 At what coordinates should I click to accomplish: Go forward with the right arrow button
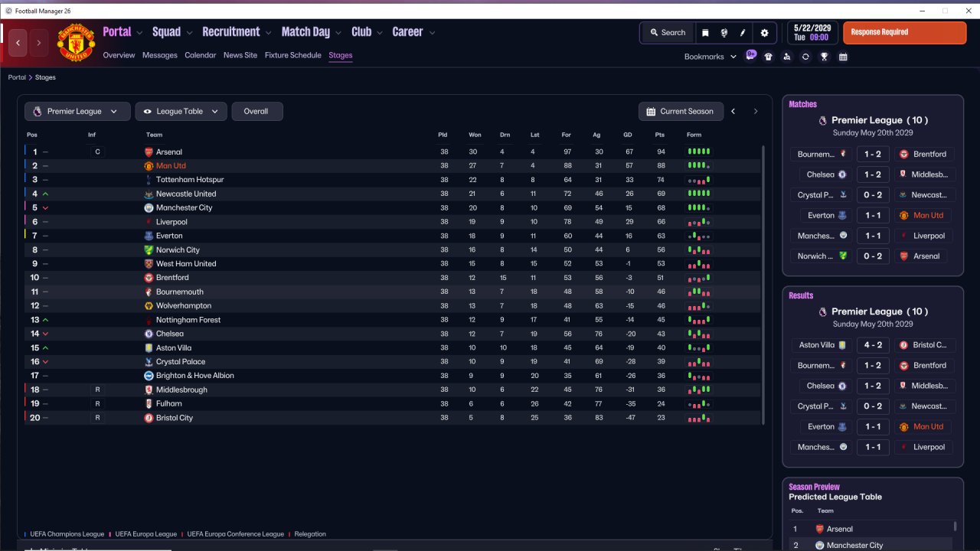point(39,43)
